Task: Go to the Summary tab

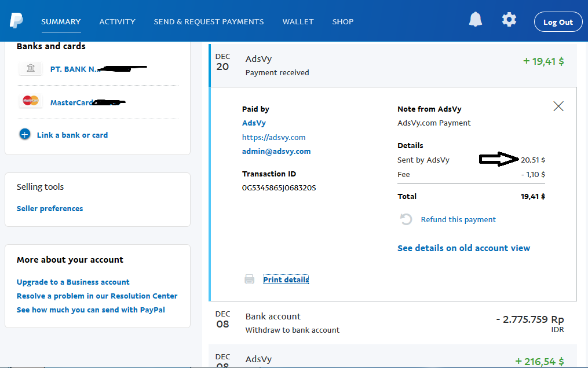Action: click(61, 22)
